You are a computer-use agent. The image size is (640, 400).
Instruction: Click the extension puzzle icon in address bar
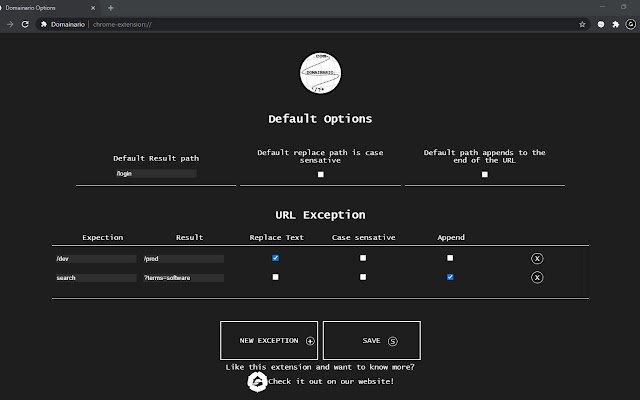(x=44, y=24)
